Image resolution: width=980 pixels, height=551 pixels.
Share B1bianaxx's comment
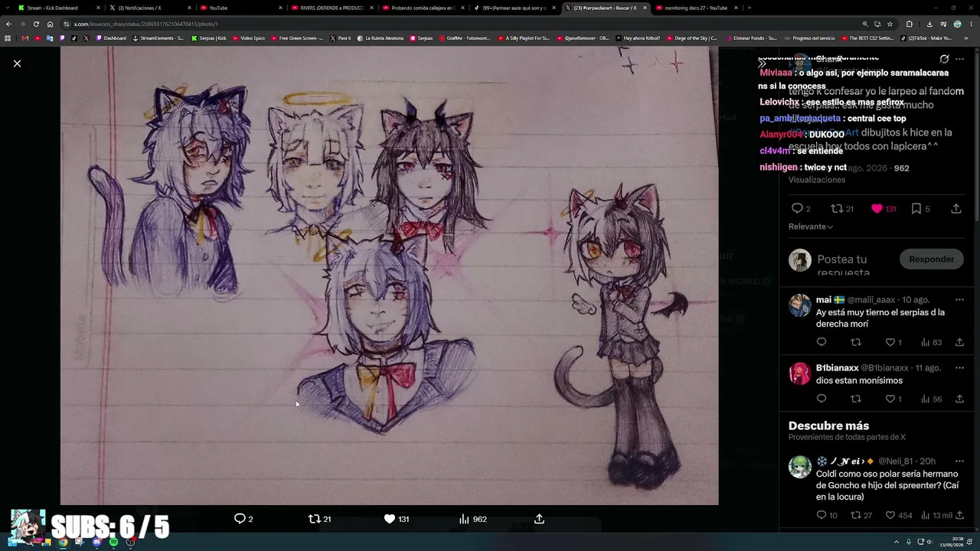[959, 399]
